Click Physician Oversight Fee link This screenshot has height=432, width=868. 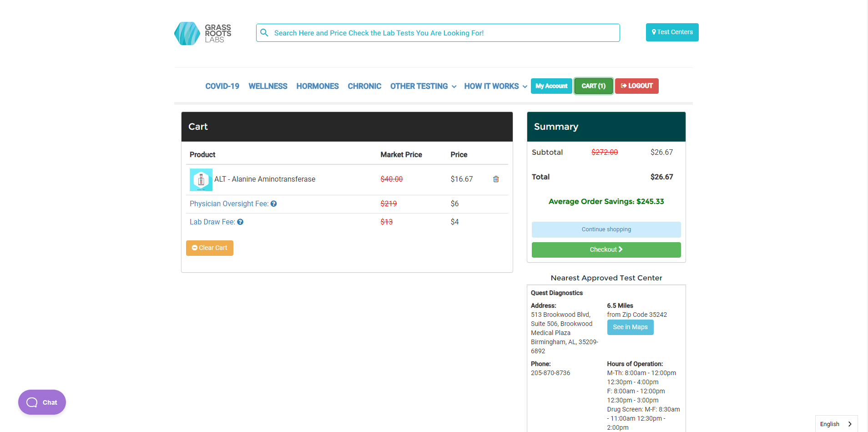[229, 204]
